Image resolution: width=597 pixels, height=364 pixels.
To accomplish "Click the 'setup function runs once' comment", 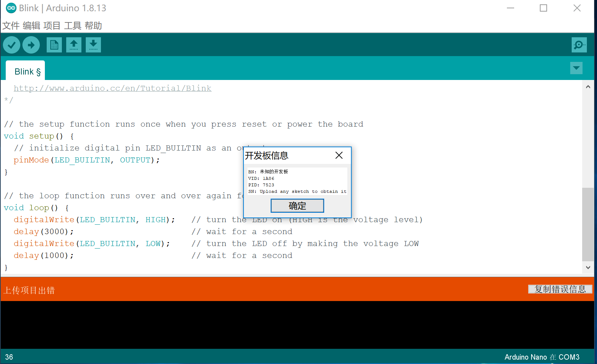I will [x=184, y=124].
